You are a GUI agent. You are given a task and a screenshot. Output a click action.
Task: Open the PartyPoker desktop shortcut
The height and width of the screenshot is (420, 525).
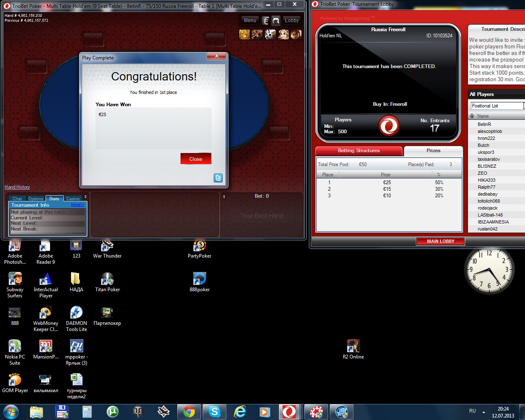200,249
